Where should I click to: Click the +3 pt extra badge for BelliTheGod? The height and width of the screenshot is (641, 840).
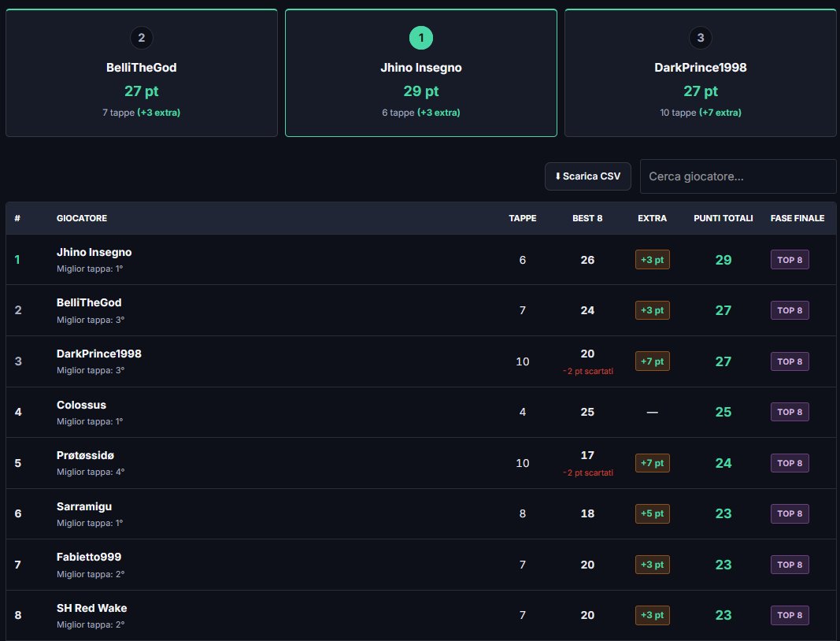[652, 310]
